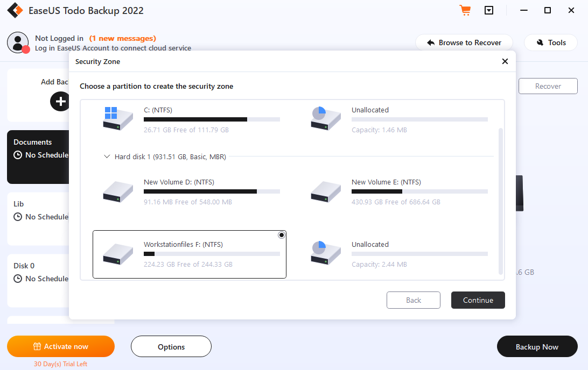Image resolution: width=588 pixels, height=370 pixels.
Task: Click Log in EaseUS Account text
Action: pyautogui.click(x=113, y=48)
